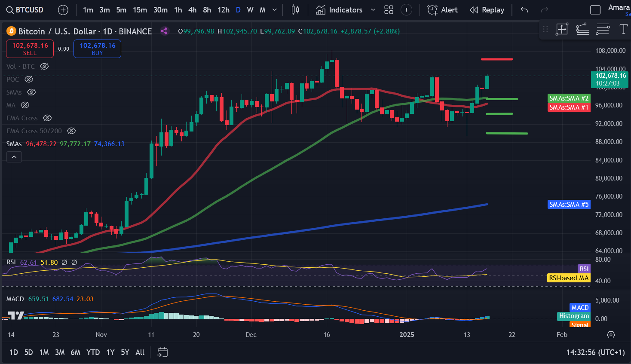Set range to 1M
631x364 pixels.
[44, 352]
